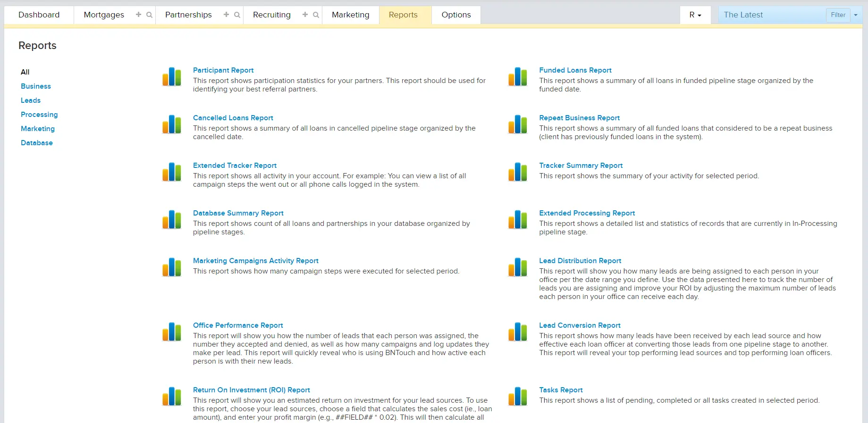The height and width of the screenshot is (423, 868).
Task: Filter reports by Marketing category in sidebar
Action: click(38, 129)
